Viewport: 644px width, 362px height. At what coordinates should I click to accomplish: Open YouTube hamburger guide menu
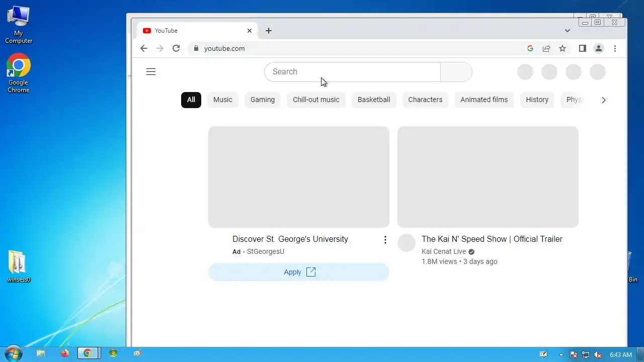[151, 72]
